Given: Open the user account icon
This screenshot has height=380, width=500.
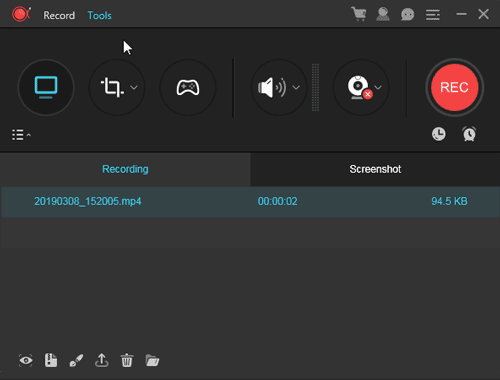Looking at the screenshot, I should (x=383, y=14).
